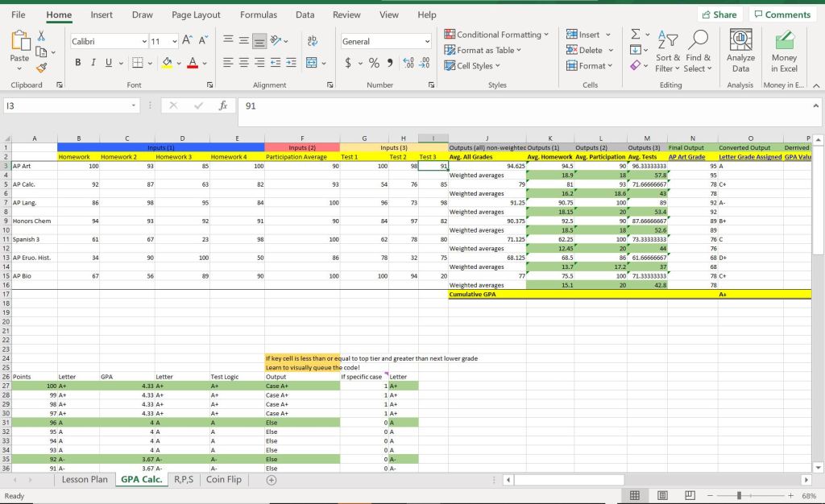Click the AutoSum sigma icon
Image resolution: width=825 pixels, height=504 pixels.
[x=635, y=35]
